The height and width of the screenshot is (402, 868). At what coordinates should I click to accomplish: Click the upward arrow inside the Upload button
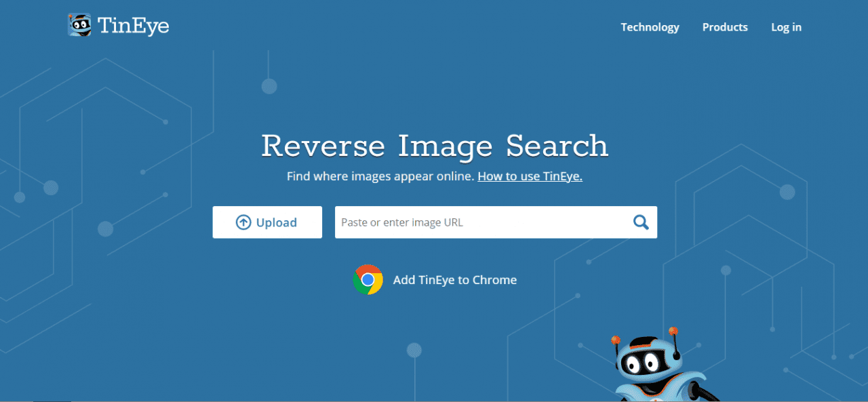pos(242,222)
